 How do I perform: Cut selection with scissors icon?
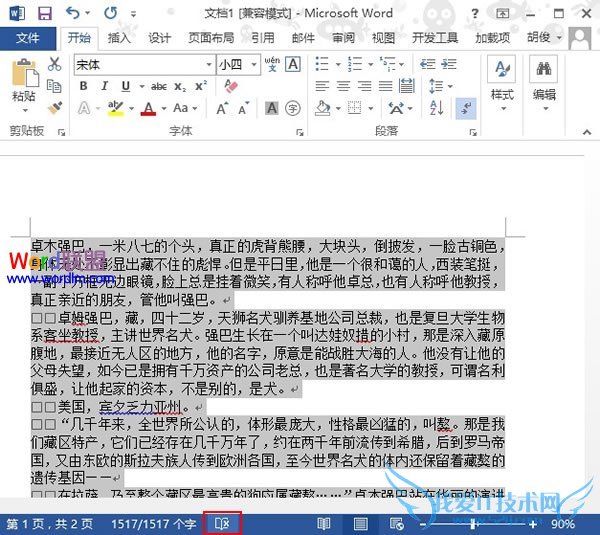tap(54, 64)
